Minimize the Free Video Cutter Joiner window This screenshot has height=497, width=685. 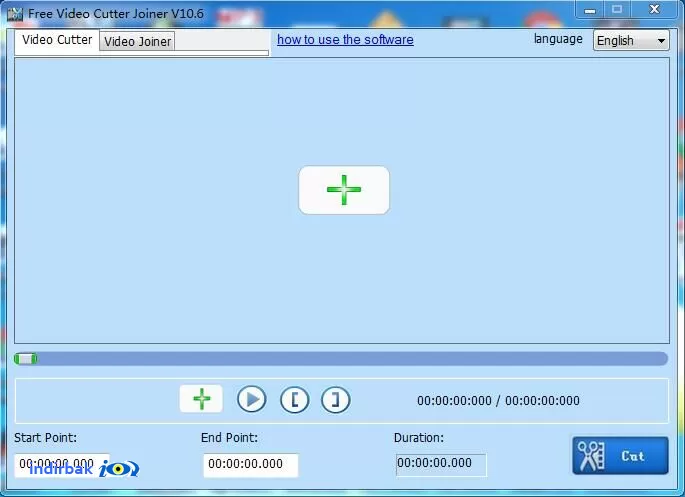coord(590,10)
